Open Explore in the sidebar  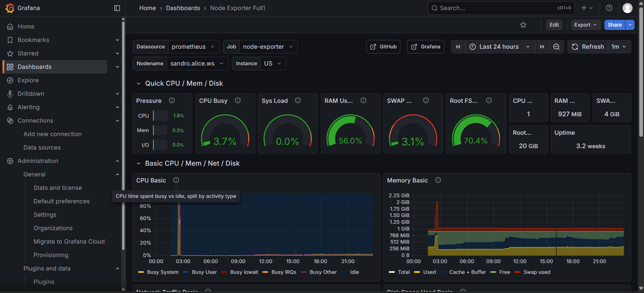coord(28,80)
